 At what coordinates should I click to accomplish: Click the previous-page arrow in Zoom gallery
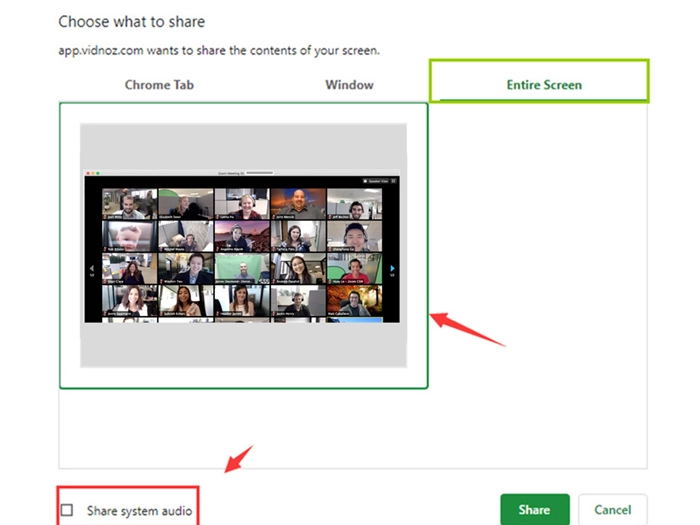tap(91, 269)
